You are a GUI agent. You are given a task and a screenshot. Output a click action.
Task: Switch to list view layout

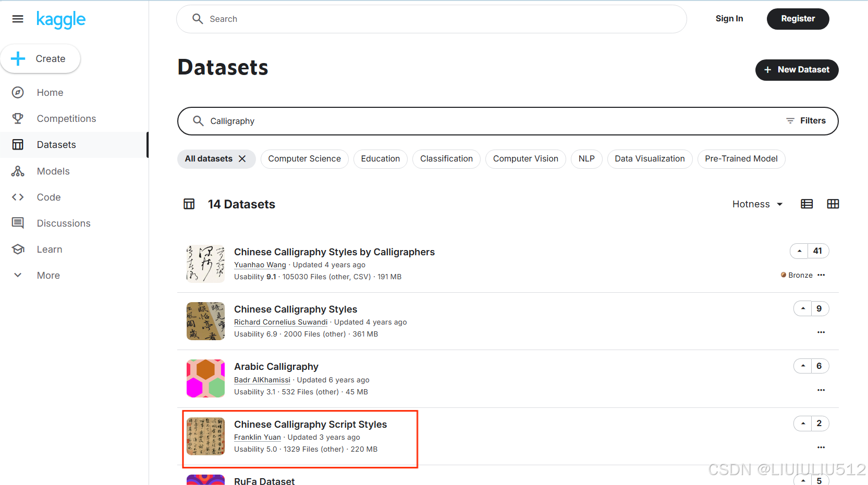[806, 204]
